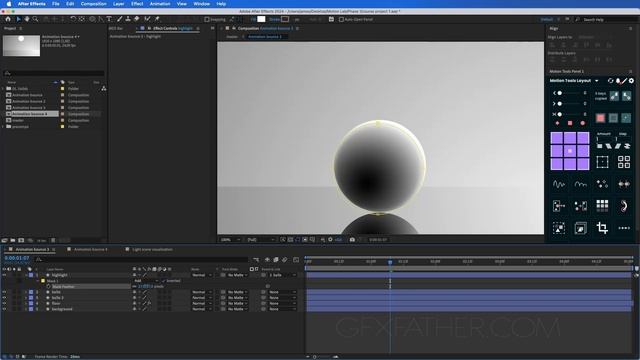This screenshot has height=360, width=640.
Task: Hide the highlight layer with its eye
Action: coord(4,275)
